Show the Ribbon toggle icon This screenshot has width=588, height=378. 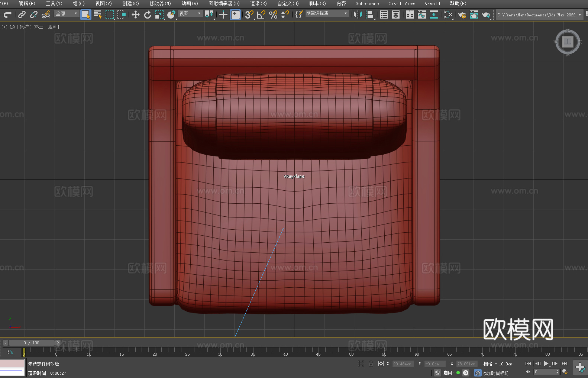(x=410, y=14)
